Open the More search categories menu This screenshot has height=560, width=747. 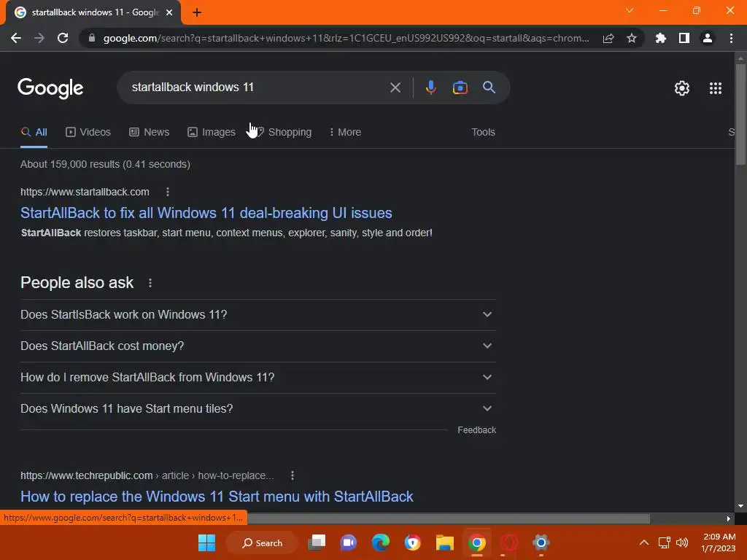click(x=345, y=132)
